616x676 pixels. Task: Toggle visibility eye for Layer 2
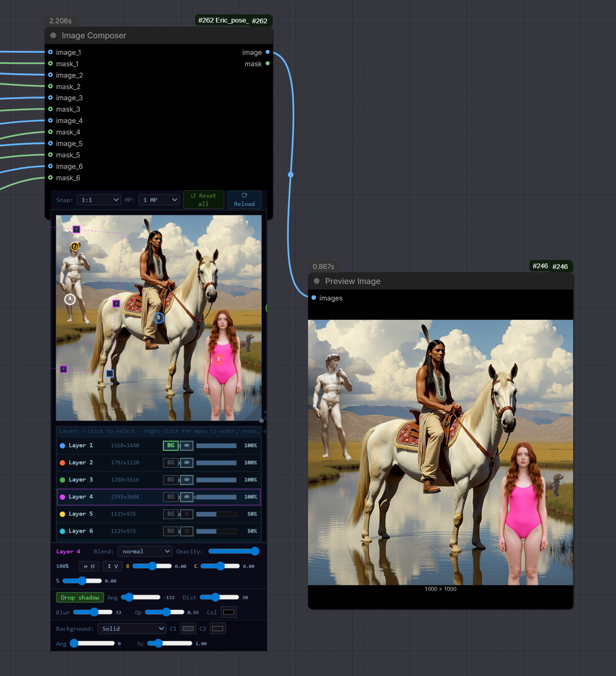187,463
